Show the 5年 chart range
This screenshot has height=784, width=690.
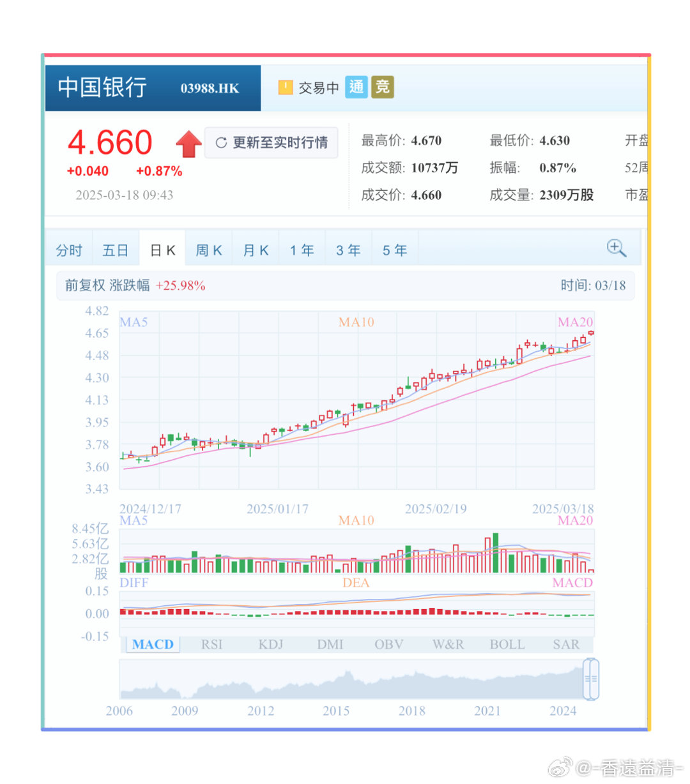pyautogui.click(x=395, y=250)
